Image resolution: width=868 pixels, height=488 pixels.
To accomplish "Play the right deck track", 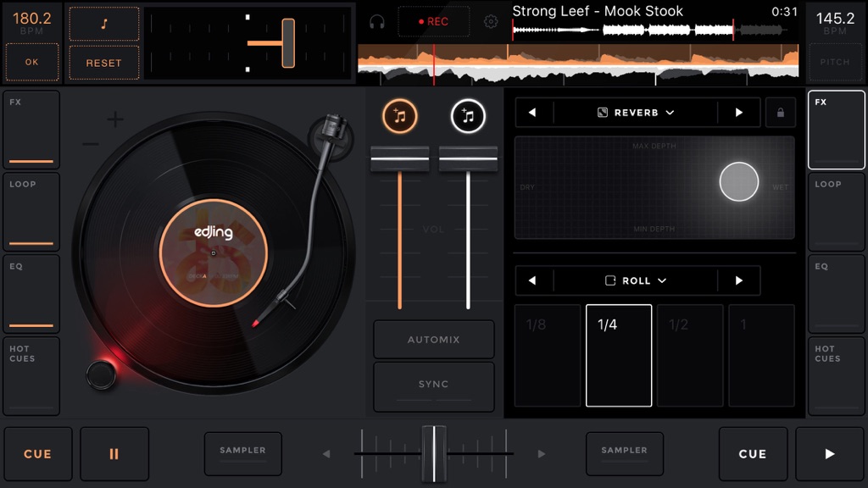I will point(829,454).
